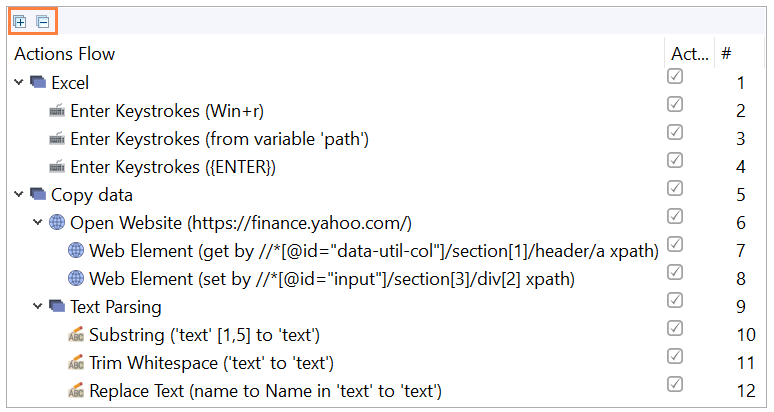Click globe icon of data-util-col Web Element

click(76, 251)
